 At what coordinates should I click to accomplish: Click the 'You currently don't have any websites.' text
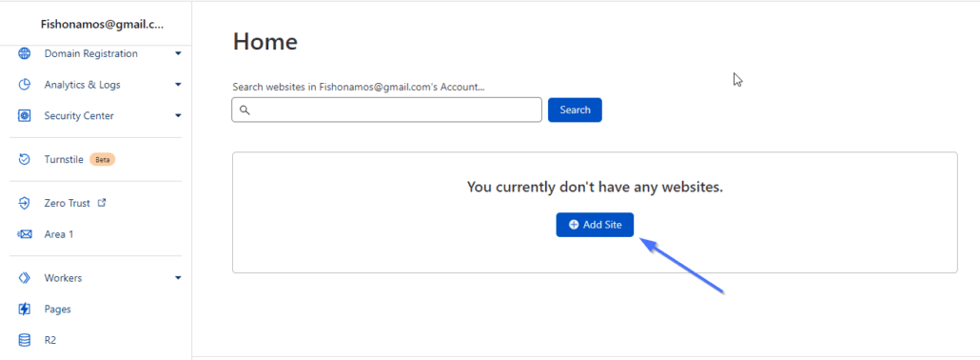tap(595, 188)
